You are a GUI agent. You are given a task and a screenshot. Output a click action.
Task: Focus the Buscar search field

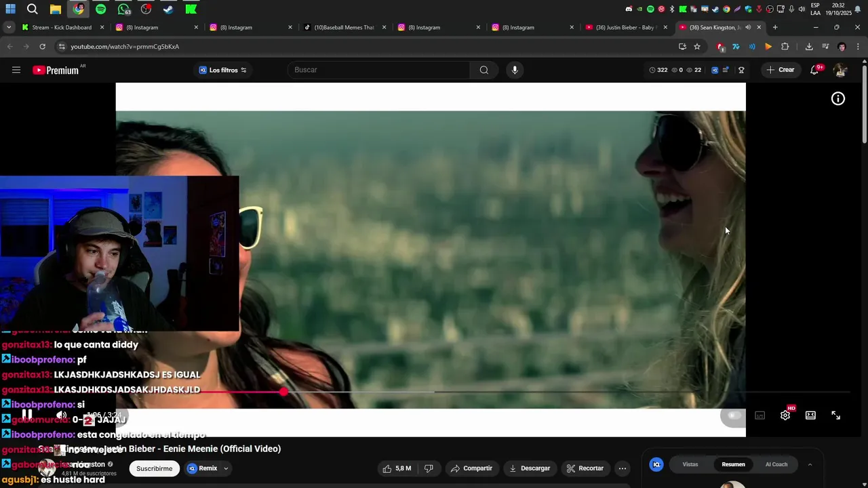coord(378,70)
